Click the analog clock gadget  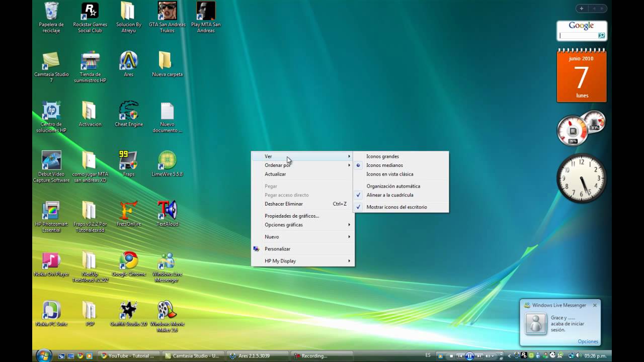tap(582, 178)
